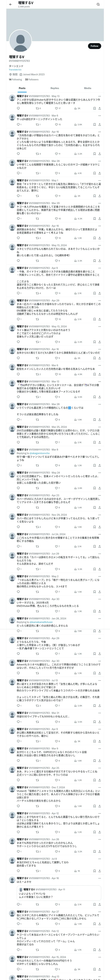Reply to the May 24 post
Image resolution: width=110 pixels, height=980 pixels.
(18, 488)
